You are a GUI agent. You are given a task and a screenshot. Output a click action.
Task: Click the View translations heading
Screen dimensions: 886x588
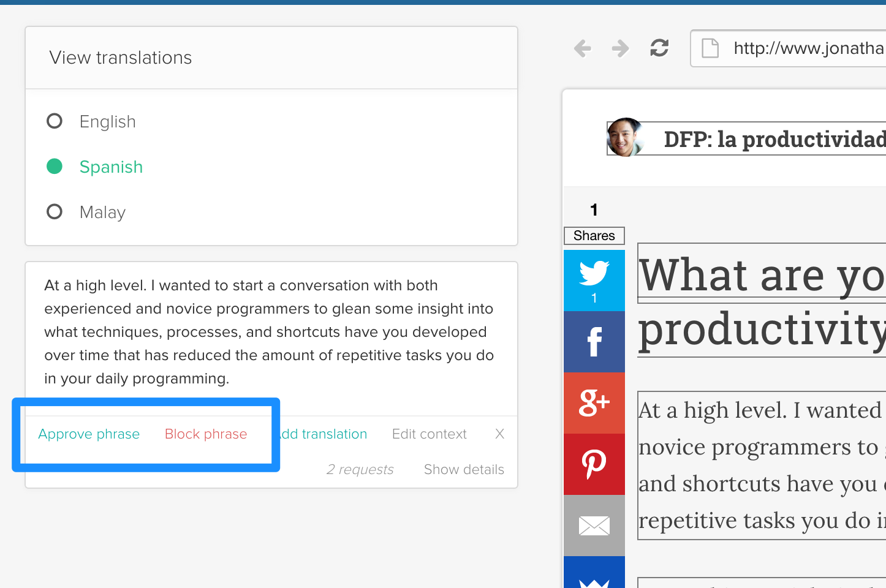(121, 58)
